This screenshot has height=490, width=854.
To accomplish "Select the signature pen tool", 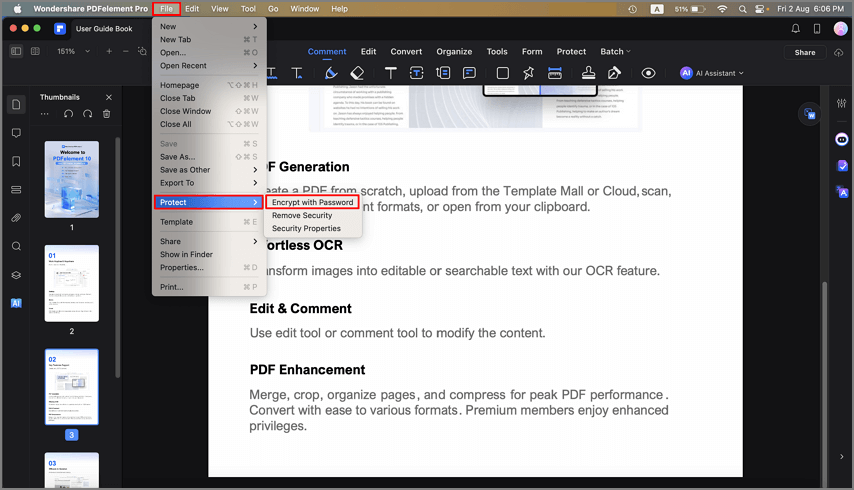I will (x=614, y=73).
